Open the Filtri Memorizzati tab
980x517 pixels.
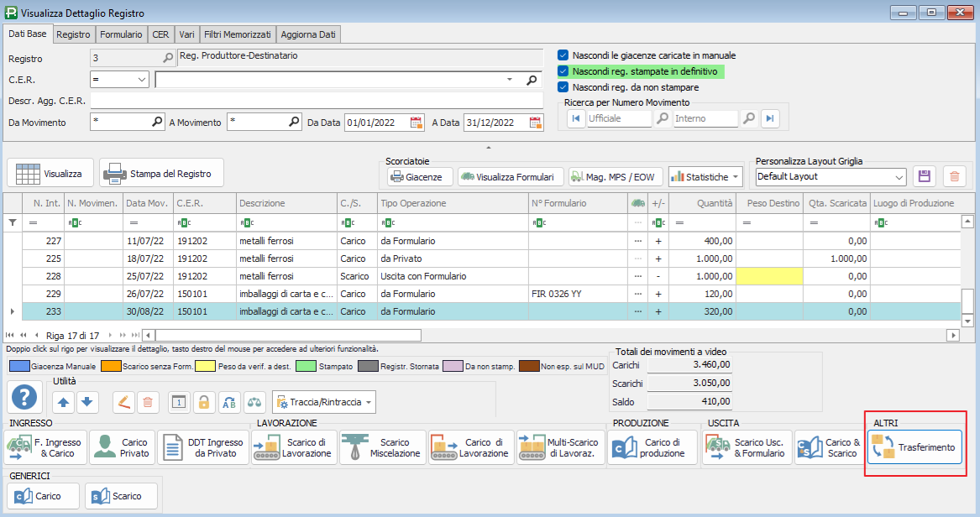pyautogui.click(x=237, y=34)
